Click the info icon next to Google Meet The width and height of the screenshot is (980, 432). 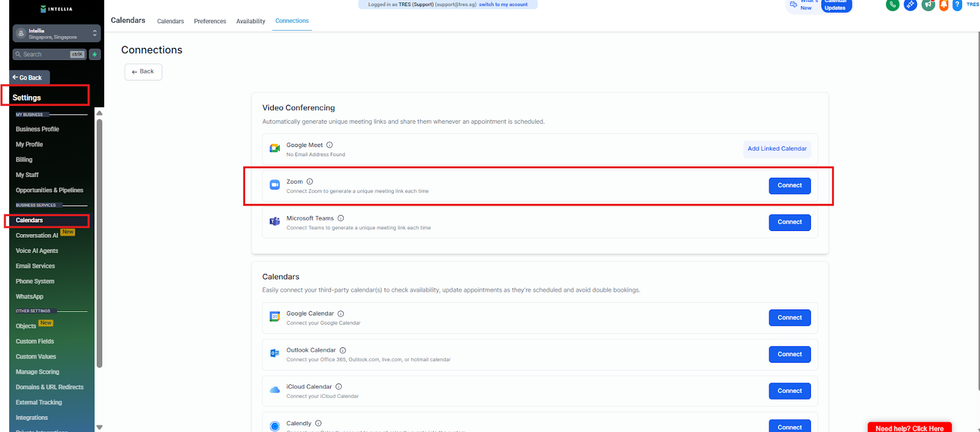point(330,145)
